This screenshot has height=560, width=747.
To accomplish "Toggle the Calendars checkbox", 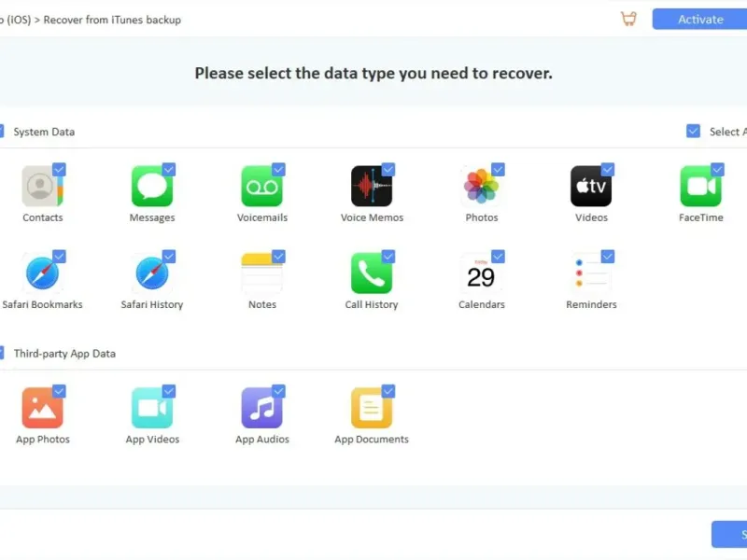I will tap(498, 257).
